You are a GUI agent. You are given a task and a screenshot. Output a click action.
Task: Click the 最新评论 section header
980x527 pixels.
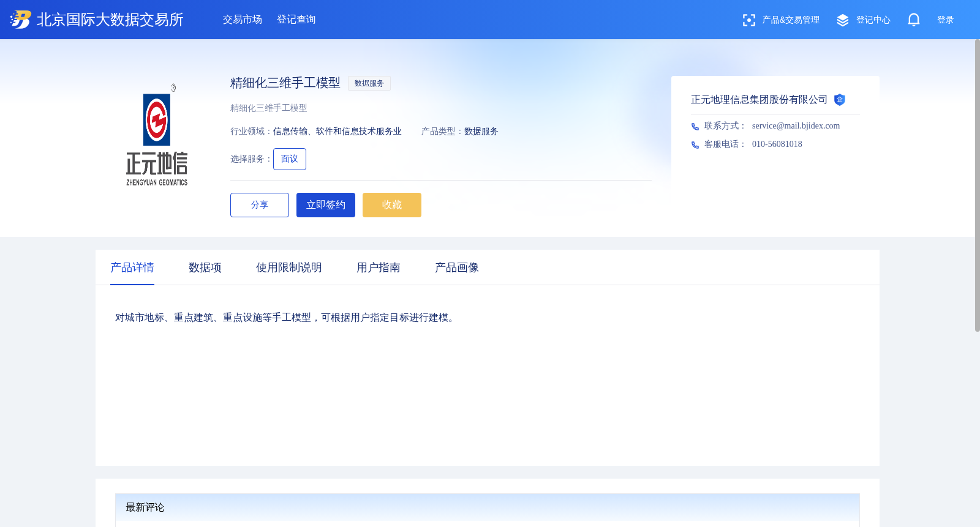point(488,507)
